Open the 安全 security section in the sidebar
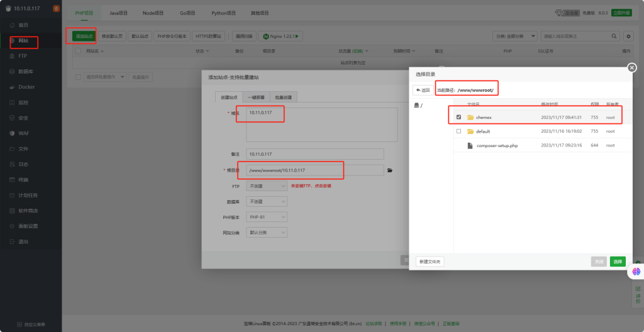 23,118
